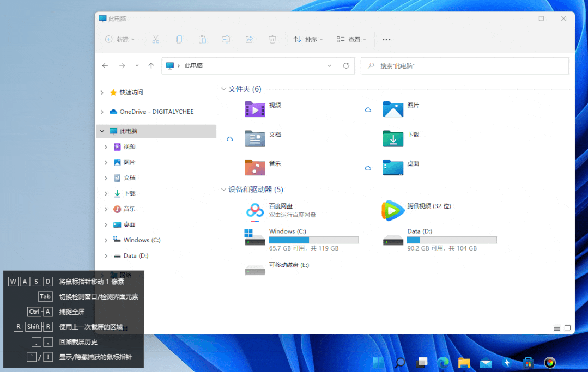
Task: Click the Cut scissors icon in toolbar
Action: point(155,39)
